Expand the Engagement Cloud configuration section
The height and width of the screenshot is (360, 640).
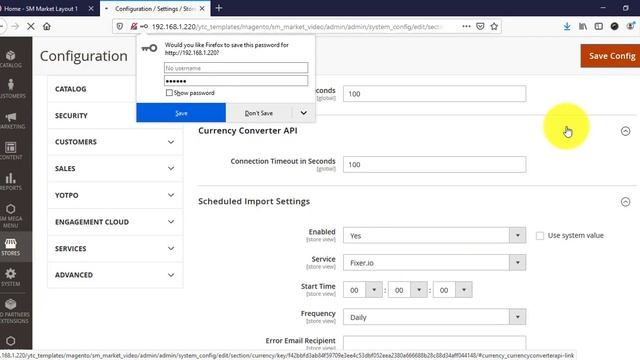click(115, 222)
